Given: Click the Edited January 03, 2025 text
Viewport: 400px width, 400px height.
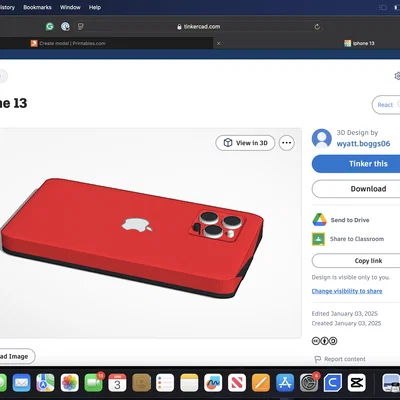Looking at the screenshot, I should (x=344, y=314).
